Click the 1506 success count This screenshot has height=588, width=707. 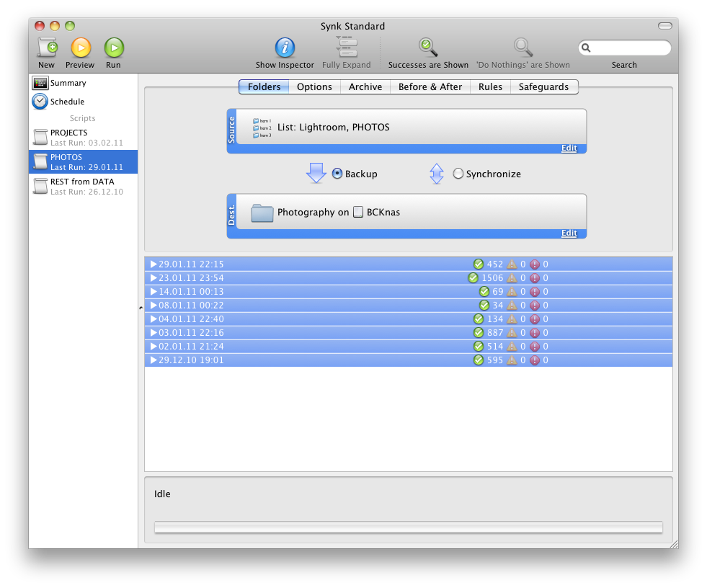(492, 277)
